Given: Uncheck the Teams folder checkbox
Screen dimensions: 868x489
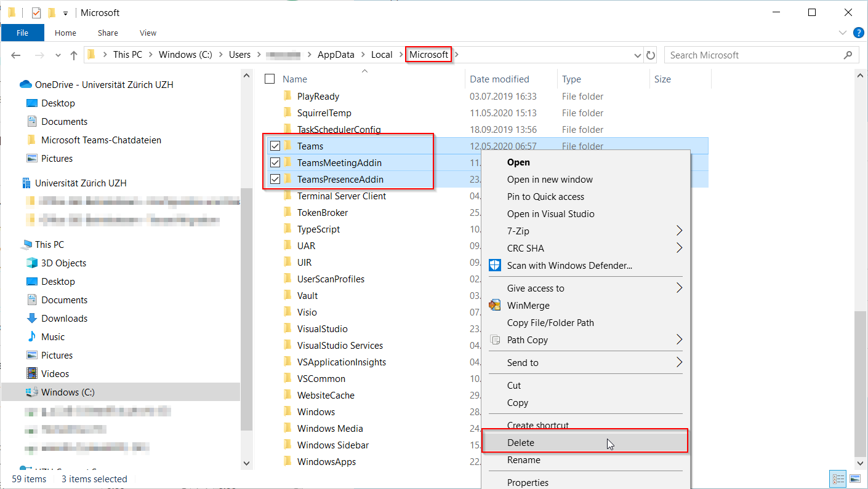Looking at the screenshot, I should [x=275, y=146].
